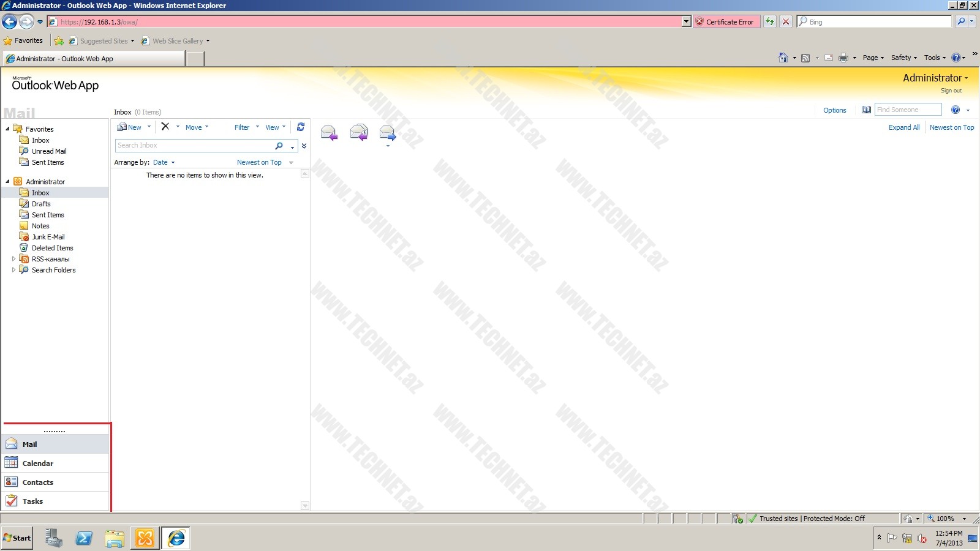Screen dimensions: 980x551
Task: Open the Calendar navigation pane
Action: tap(38, 463)
